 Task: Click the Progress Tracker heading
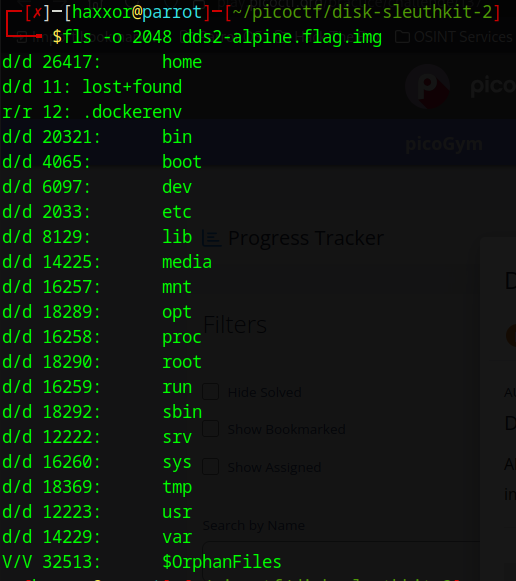(306, 238)
